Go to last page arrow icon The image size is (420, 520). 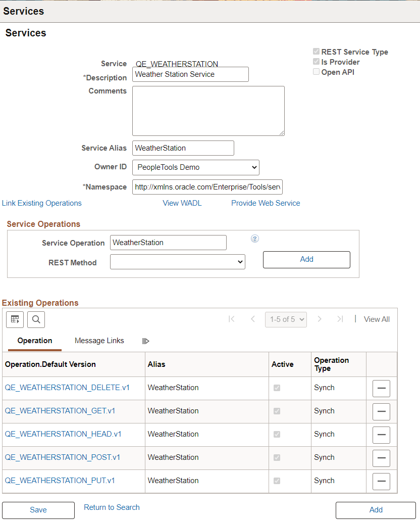click(340, 319)
